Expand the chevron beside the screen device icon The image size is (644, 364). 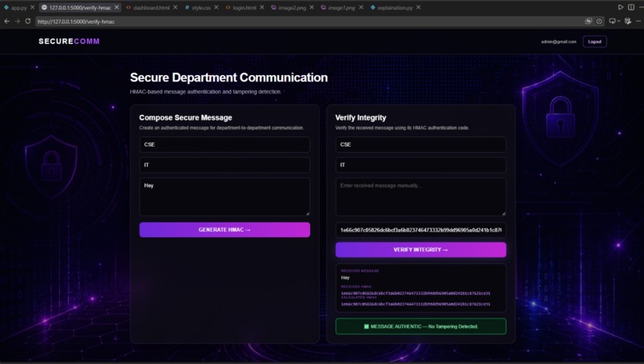pos(618,22)
